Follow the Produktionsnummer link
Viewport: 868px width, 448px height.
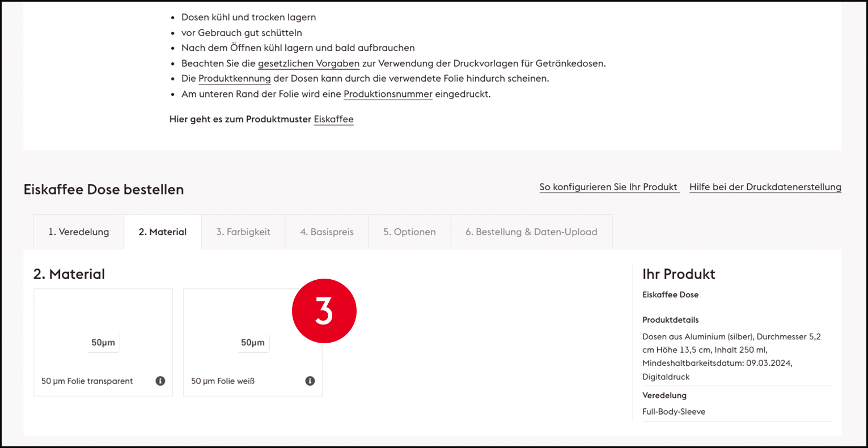pyautogui.click(x=388, y=94)
